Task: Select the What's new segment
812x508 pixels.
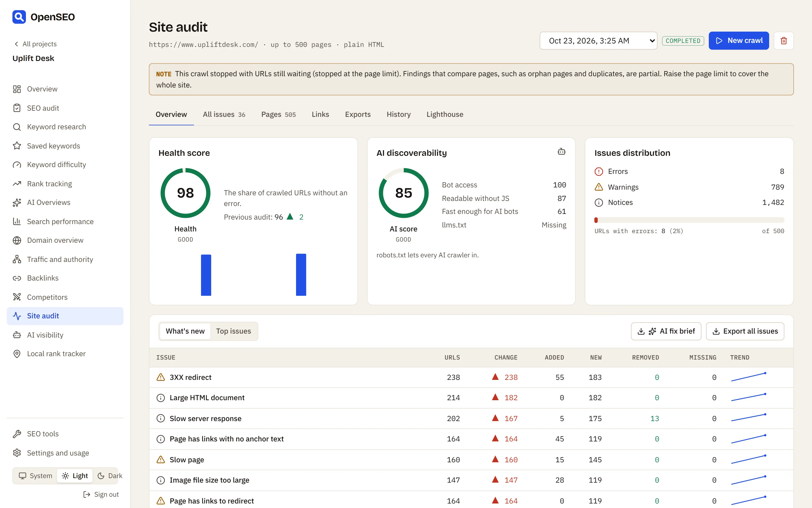Action: (185, 331)
